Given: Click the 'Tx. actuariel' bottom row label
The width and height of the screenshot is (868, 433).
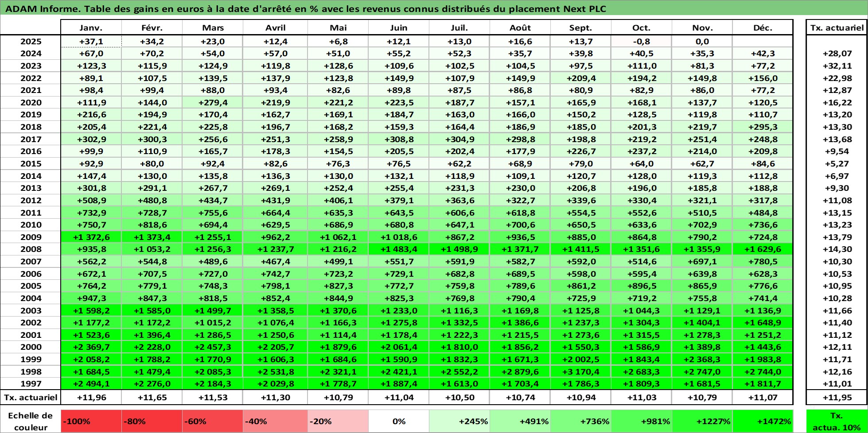Looking at the screenshot, I should pos(31,398).
